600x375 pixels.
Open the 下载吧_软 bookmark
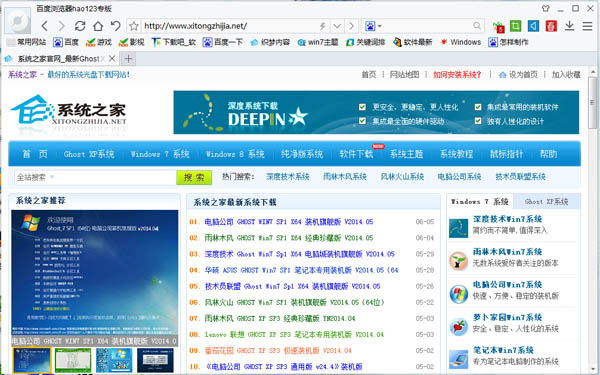(174, 42)
